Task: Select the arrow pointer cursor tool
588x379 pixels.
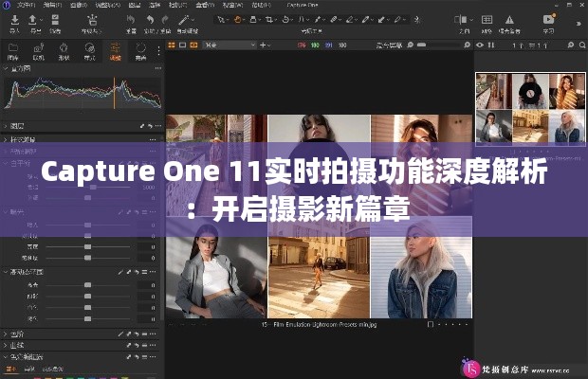Action: 221,19
